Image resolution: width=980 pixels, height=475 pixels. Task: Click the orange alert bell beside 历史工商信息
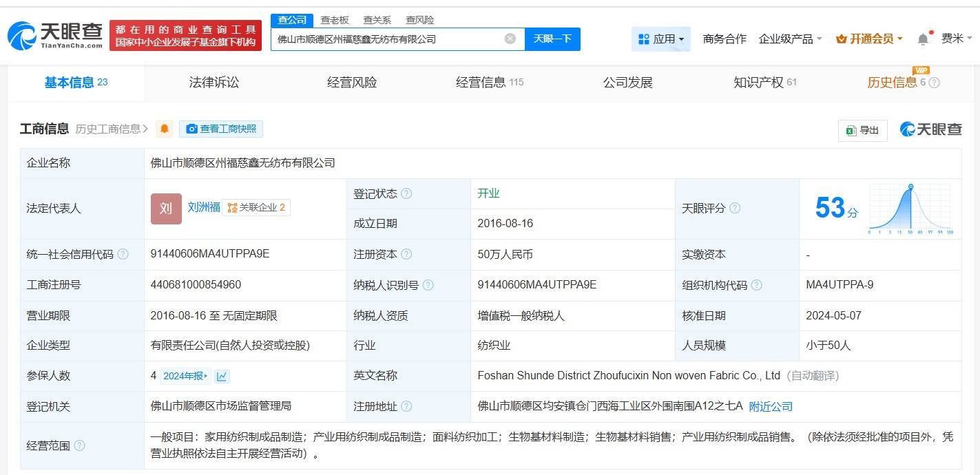click(x=165, y=129)
